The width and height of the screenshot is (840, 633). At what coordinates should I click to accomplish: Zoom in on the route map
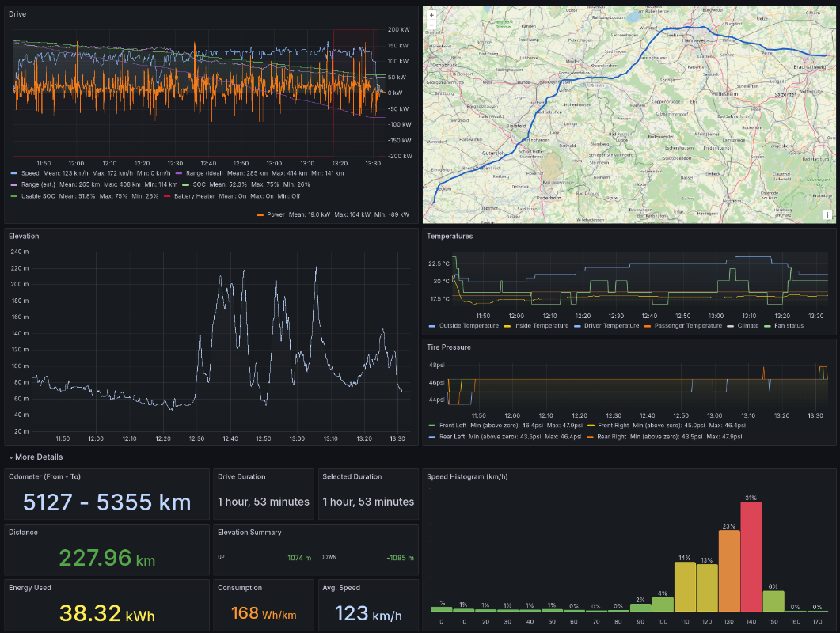[431, 15]
